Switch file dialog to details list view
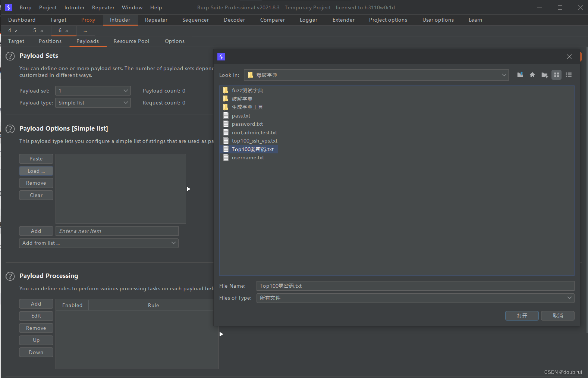The image size is (588, 378). 569,75
